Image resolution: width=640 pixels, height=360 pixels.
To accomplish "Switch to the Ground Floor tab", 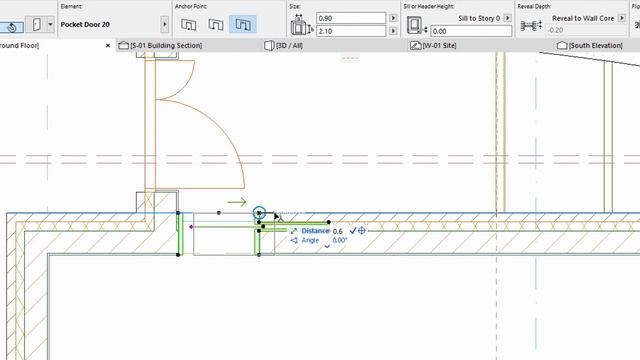I will pyautogui.click(x=19, y=45).
